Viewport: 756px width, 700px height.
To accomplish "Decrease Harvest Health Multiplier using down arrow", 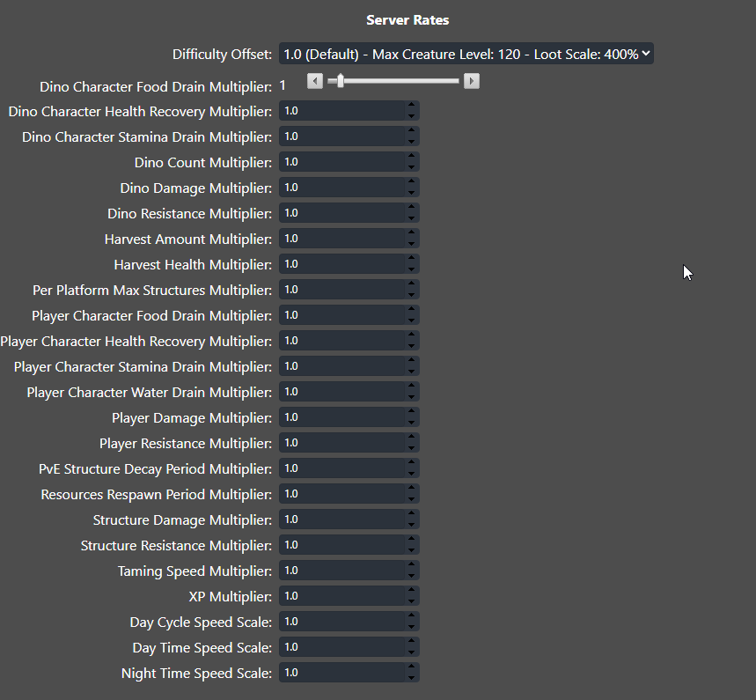I will point(411,269).
